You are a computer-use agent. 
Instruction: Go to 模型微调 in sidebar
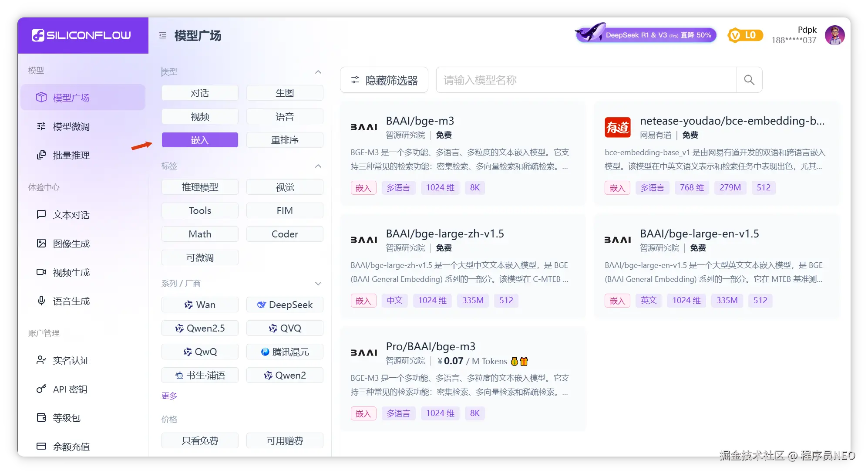pyautogui.click(x=71, y=127)
